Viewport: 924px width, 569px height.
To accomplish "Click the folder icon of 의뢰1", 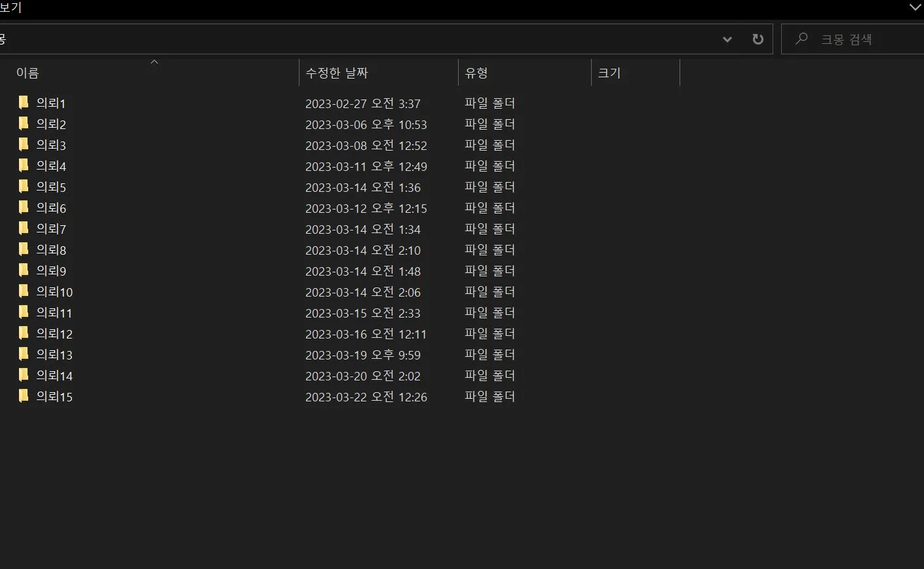I will (24, 102).
